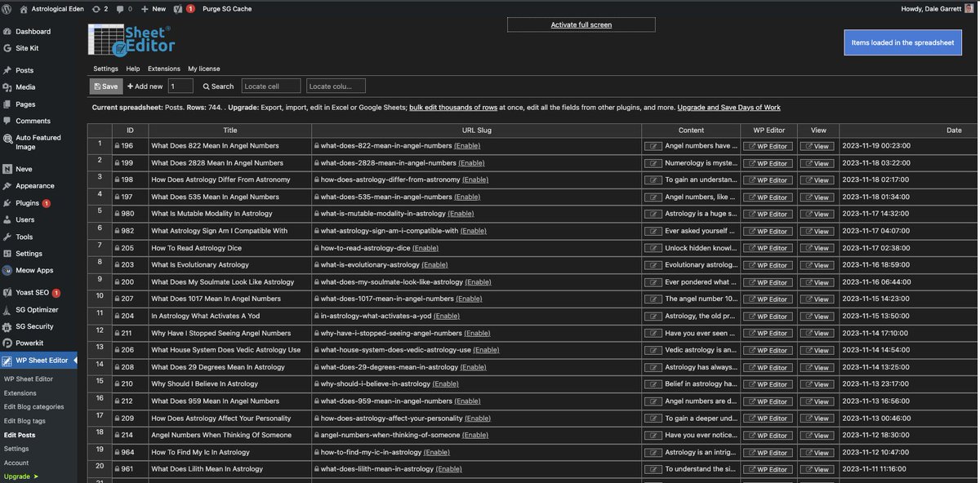Image resolution: width=980 pixels, height=483 pixels.
Task: Click bulk edit thousands of rows link
Action: pyautogui.click(x=453, y=108)
